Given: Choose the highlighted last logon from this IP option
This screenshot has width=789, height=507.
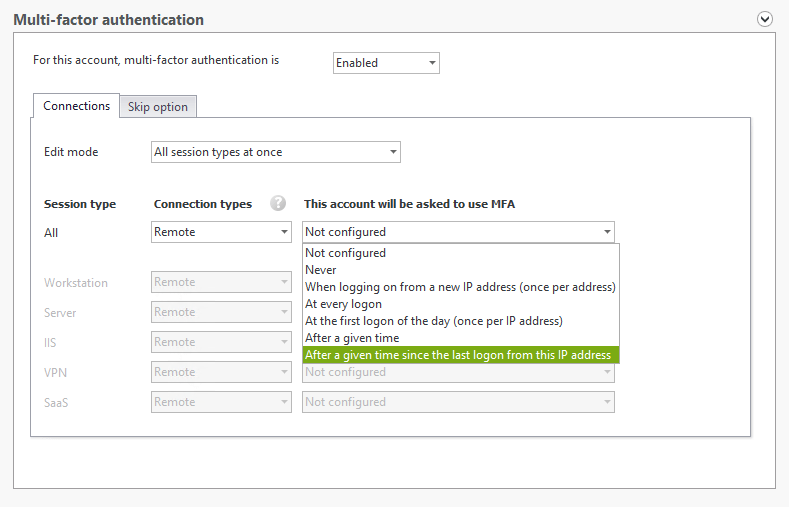Looking at the screenshot, I should point(460,355).
